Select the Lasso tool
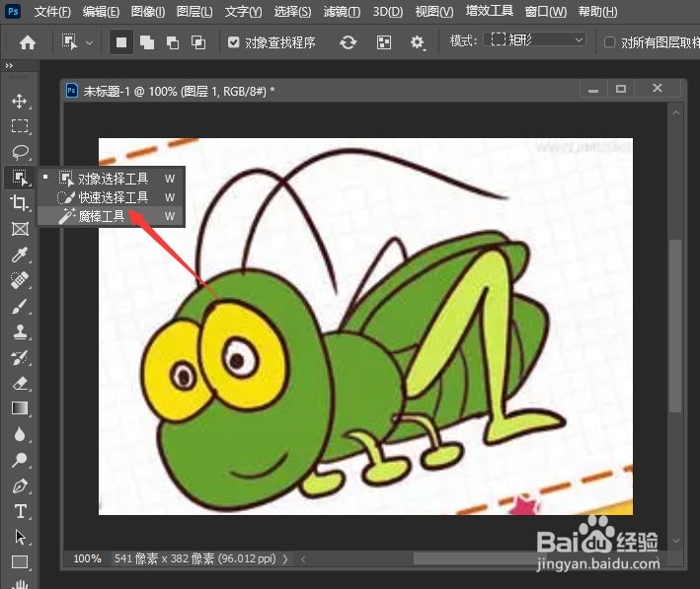The width and height of the screenshot is (700, 589). 19,152
